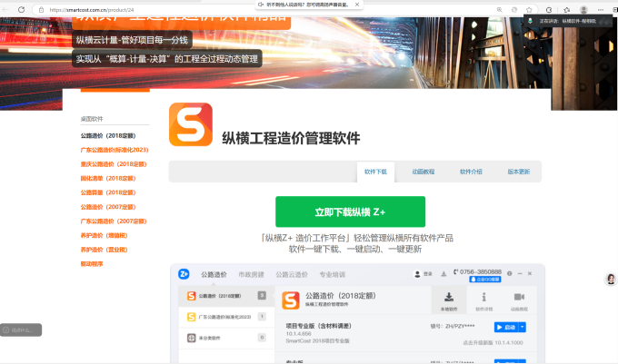618x364 pixels.
Task: Select 公路造价 tab in Z+ preview
Action: tap(214, 275)
